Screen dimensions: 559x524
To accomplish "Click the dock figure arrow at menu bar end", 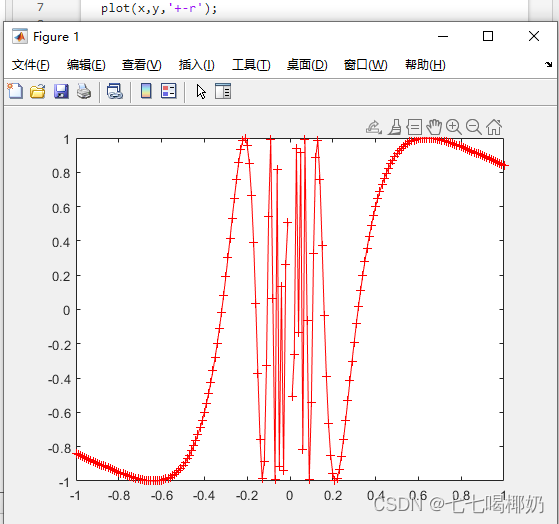I will [x=548, y=65].
